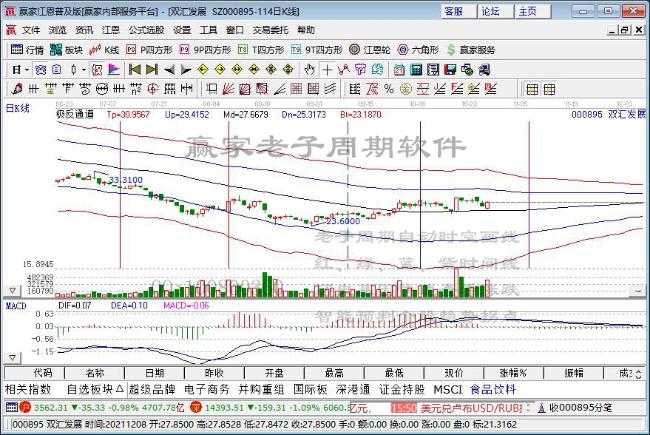Select the MSCI tab
650x435 pixels.
coord(447,389)
